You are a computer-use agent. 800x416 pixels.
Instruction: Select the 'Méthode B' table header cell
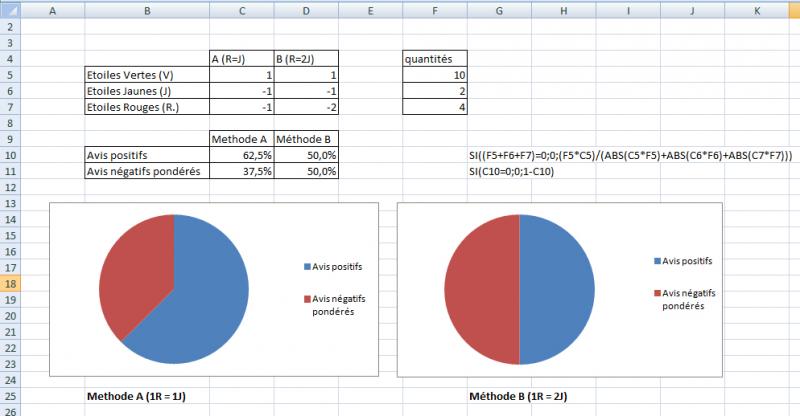tap(306, 139)
